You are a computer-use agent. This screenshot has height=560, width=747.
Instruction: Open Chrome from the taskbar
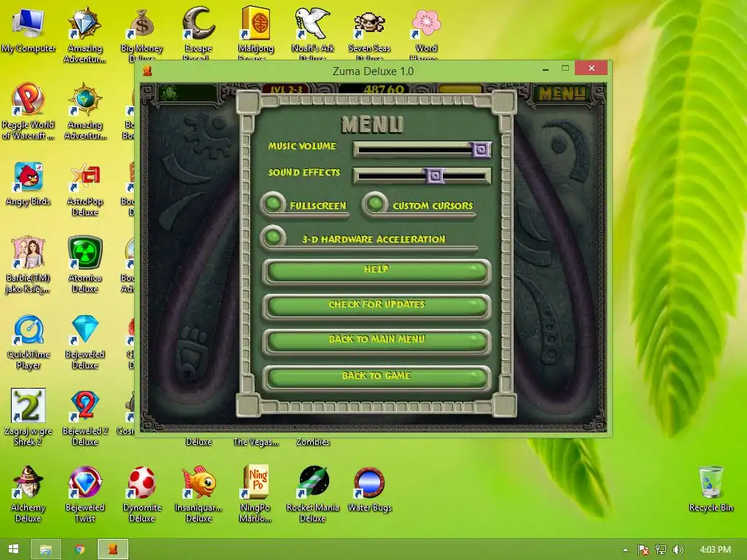pos(80,549)
